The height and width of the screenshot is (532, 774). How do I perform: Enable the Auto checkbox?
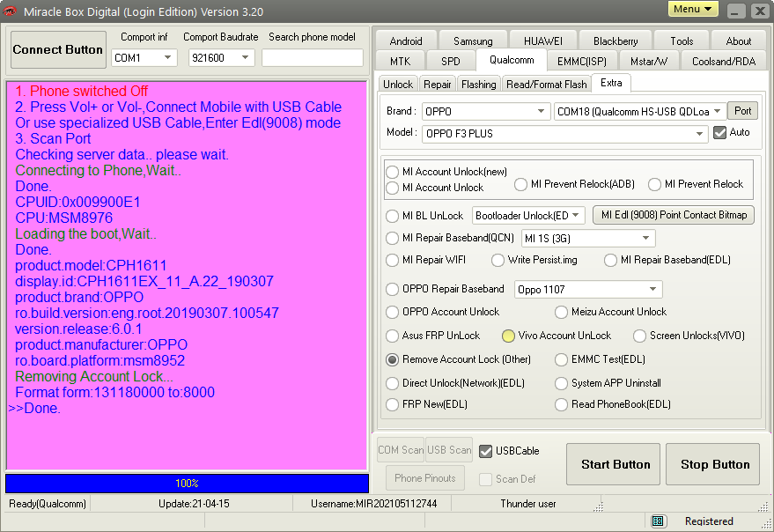[720, 132]
